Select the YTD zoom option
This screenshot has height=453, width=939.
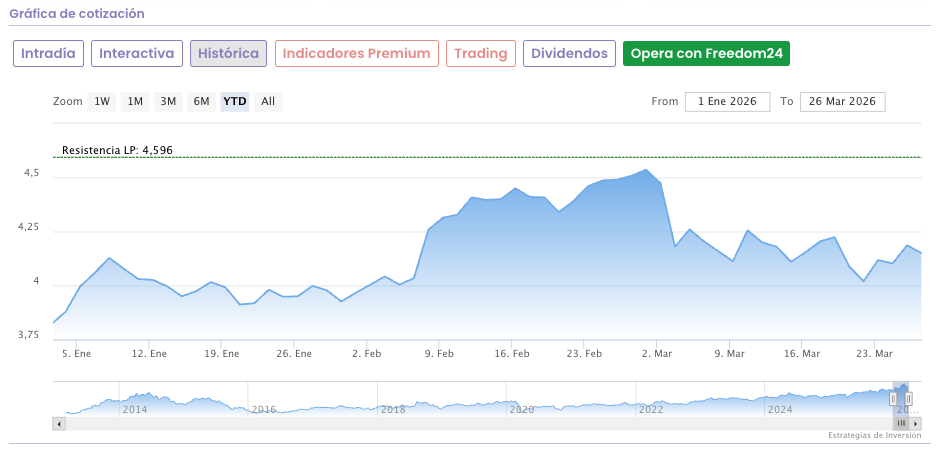(x=235, y=101)
